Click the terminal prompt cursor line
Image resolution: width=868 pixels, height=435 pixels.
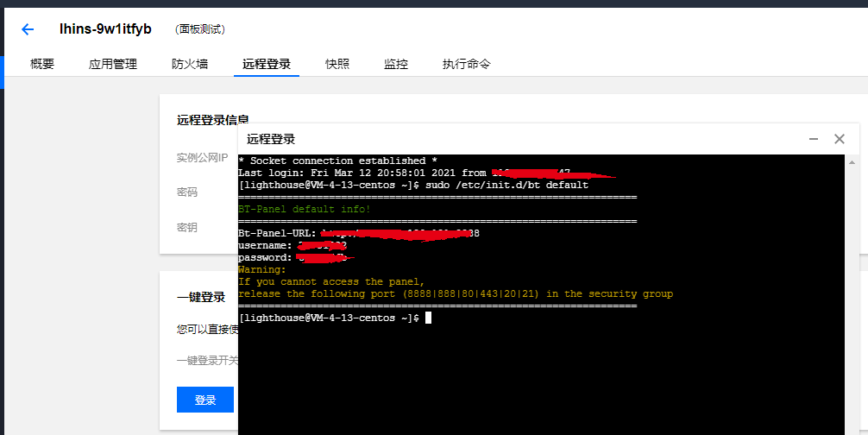[335, 318]
